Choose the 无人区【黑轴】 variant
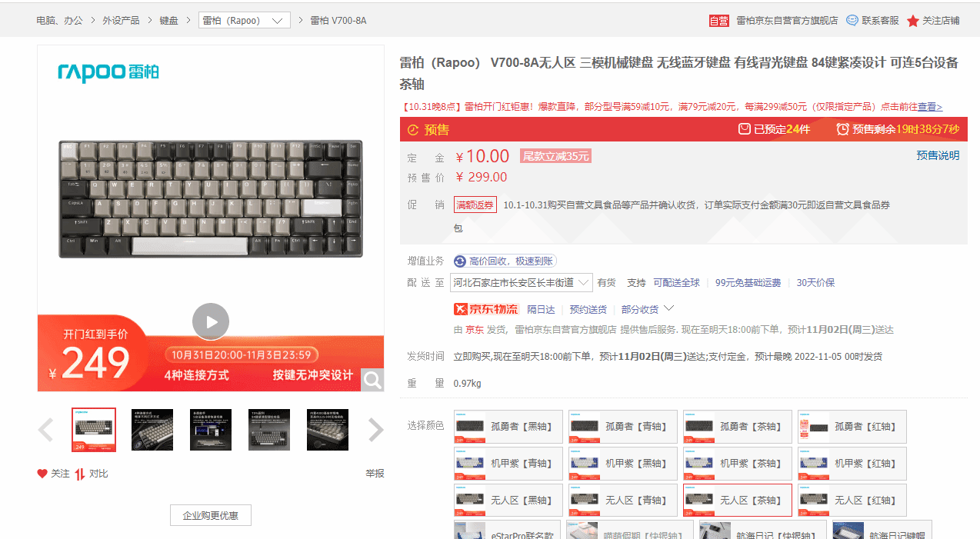Viewport: 980px width, 539px height. click(x=508, y=500)
